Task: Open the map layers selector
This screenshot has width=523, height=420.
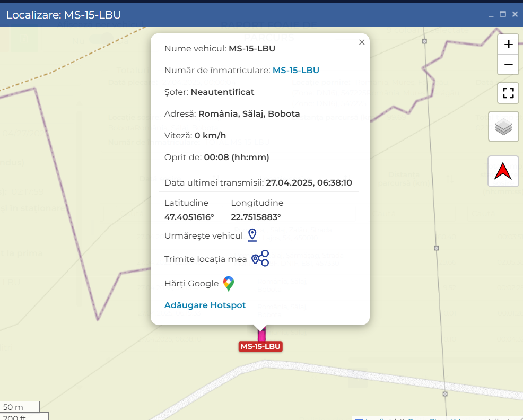Action: click(x=503, y=127)
